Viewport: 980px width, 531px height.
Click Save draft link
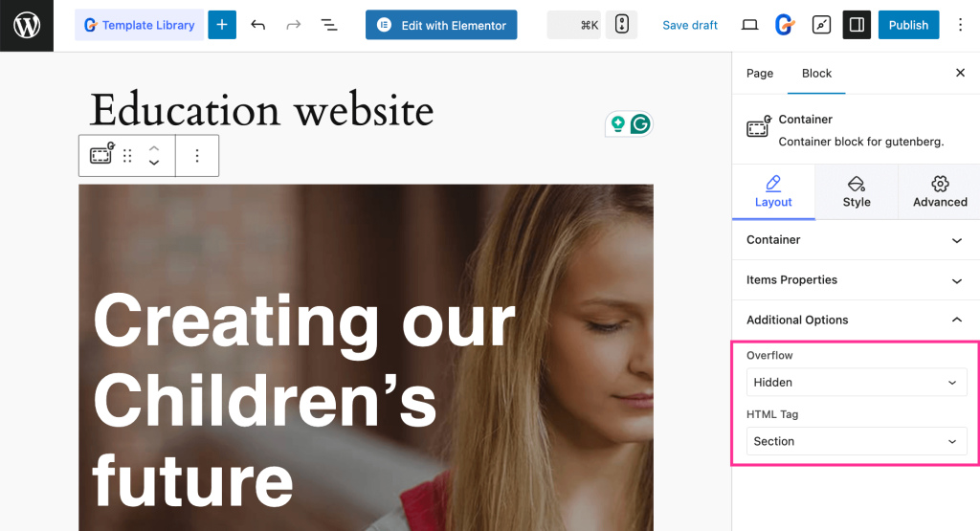[x=690, y=25]
